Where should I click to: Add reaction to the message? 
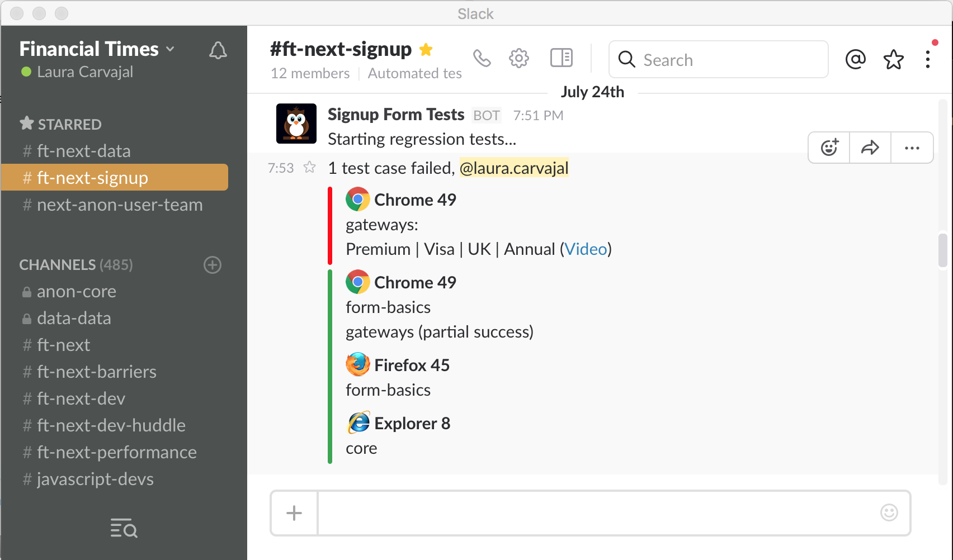click(x=829, y=148)
